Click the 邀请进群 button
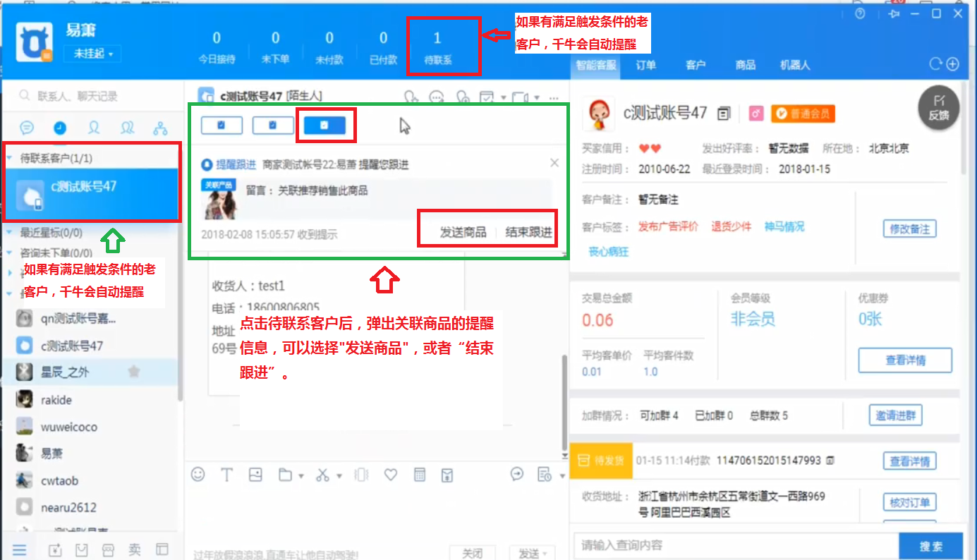 [x=895, y=415]
